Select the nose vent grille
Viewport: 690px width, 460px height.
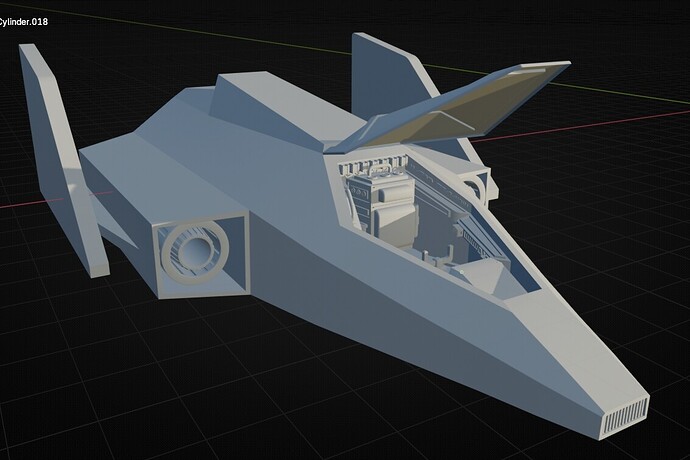pos(625,416)
